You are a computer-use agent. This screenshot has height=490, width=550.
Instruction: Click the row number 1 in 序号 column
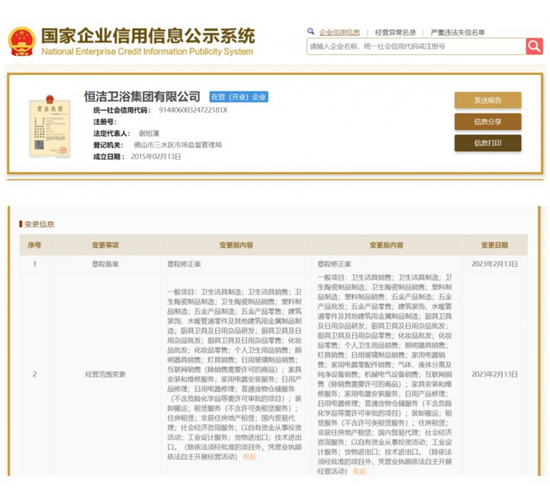click(35, 264)
